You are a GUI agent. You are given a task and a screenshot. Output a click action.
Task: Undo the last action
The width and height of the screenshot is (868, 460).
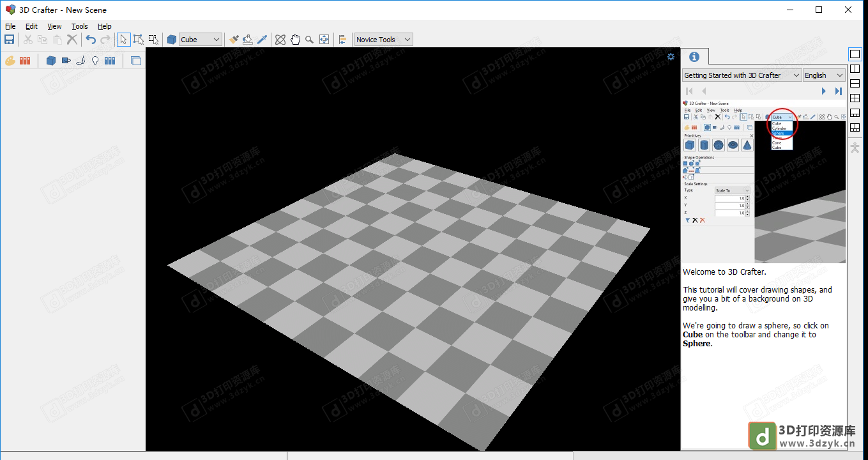91,40
